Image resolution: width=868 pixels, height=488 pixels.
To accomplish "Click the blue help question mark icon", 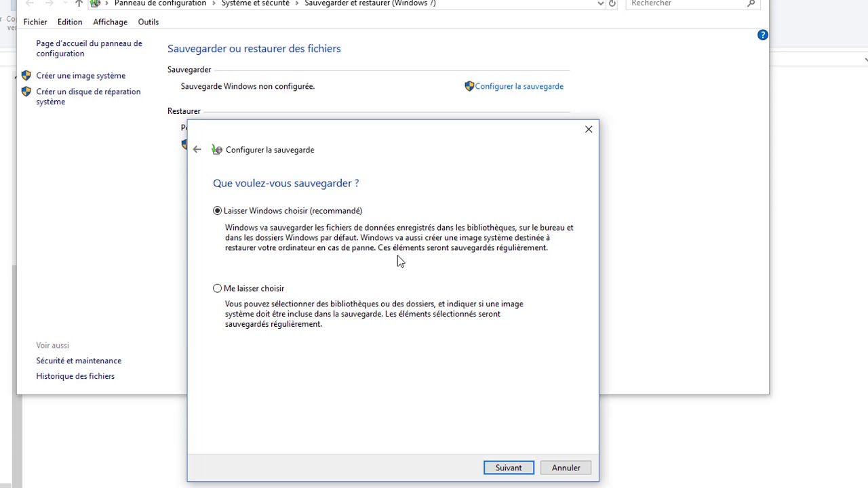I will (x=762, y=35).
